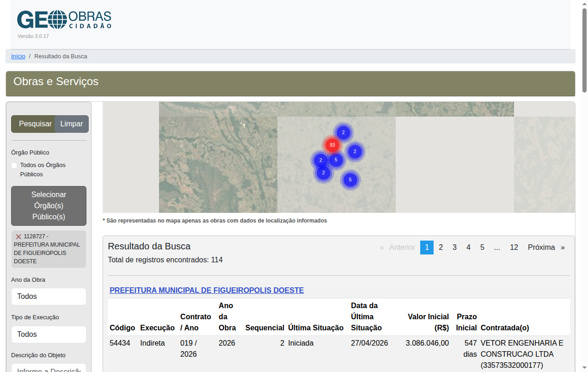This screenshot has height=372, width=588.
Task: Click the blue 5 cluster next to the 93 marker
Action: 336,160
